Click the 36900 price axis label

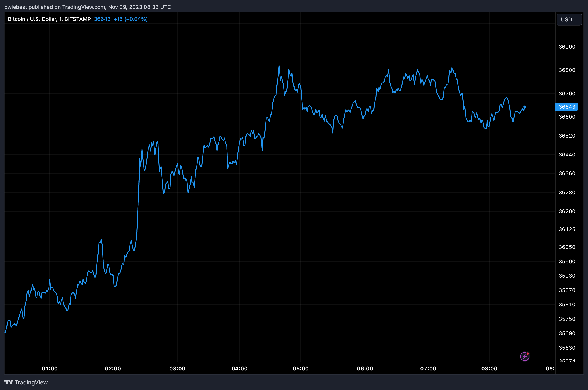567,47
